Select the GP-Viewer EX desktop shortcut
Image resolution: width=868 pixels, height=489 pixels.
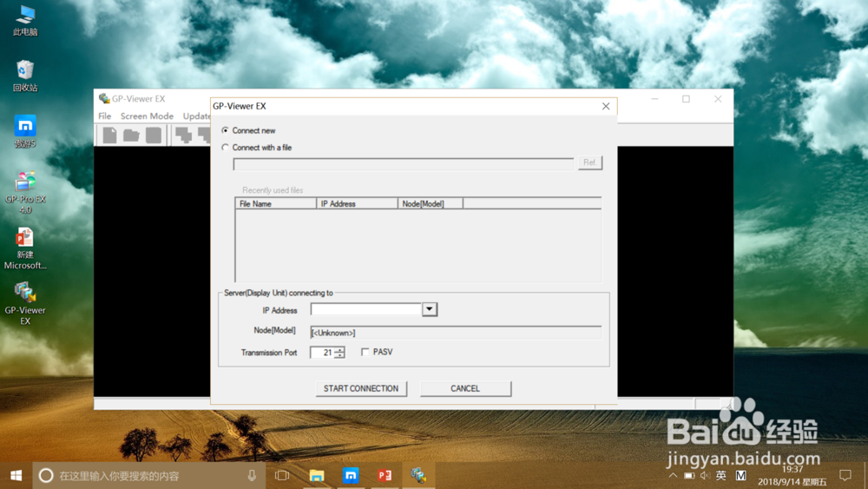[25, 303]
